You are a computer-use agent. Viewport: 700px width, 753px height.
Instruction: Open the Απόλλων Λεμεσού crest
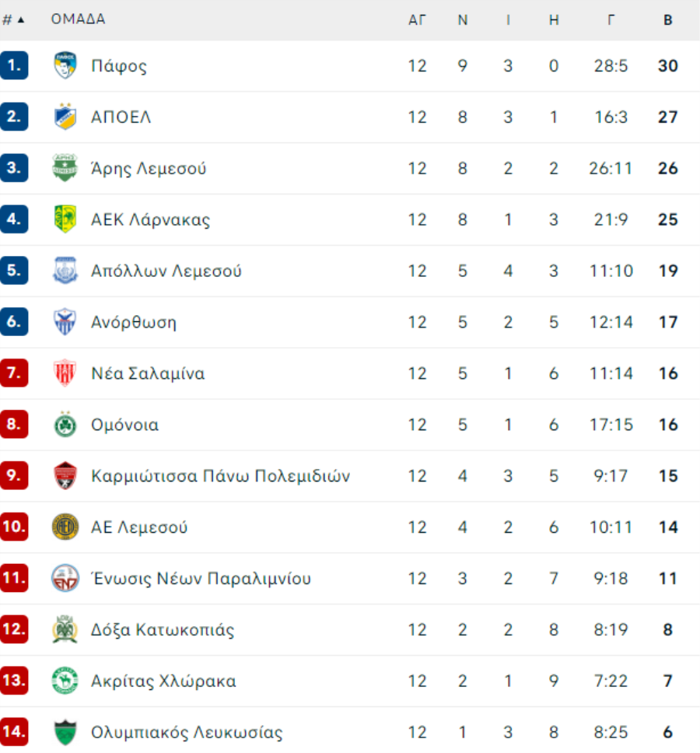(65, 271)
